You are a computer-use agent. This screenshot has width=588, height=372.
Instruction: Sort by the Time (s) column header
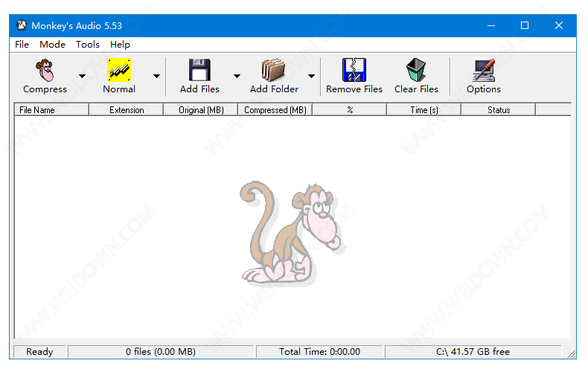point(424,110)
